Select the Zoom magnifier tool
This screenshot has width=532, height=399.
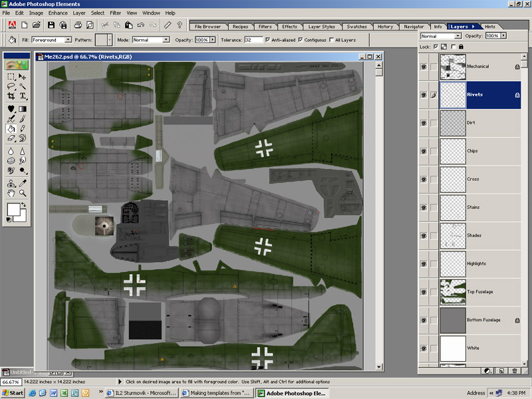tap(23, 193)
